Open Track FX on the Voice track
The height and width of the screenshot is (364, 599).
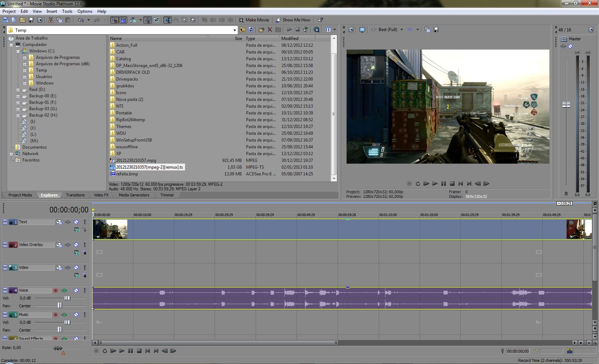(x=64, y=290)
